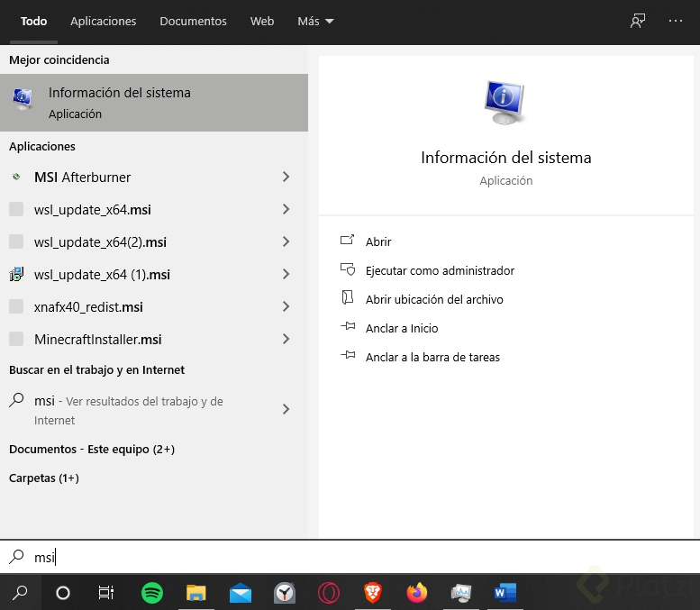Viewport: 700px width, 610px height.
Task: Click the pin icon next to Anclar a la barra de tareas
Action: (348, 356)
